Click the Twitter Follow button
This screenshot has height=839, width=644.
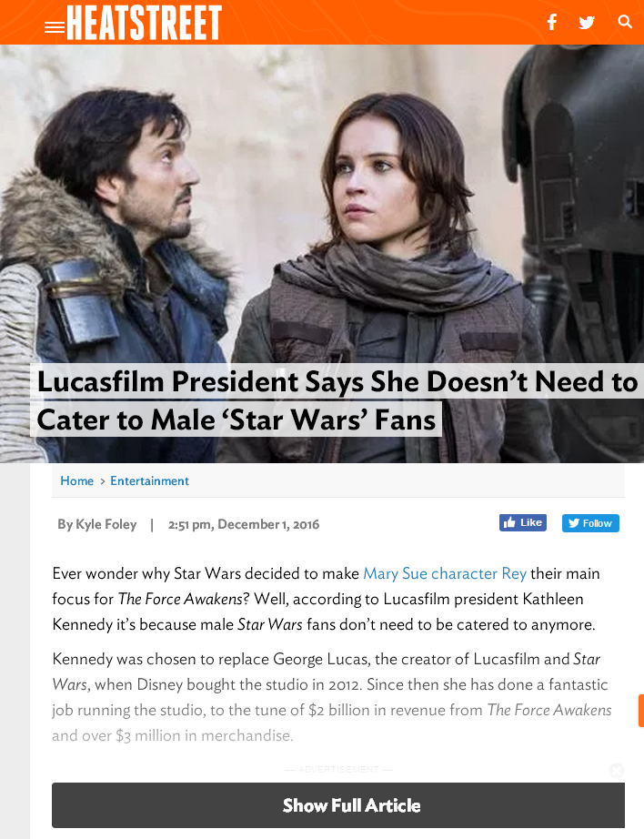[590, 523]
